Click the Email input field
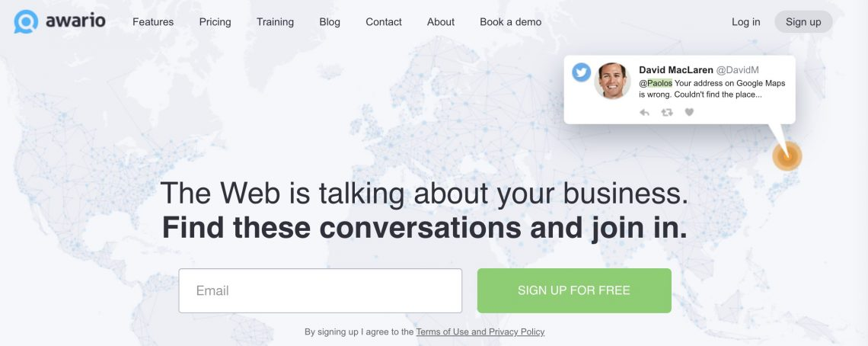 tap(320, 290)
